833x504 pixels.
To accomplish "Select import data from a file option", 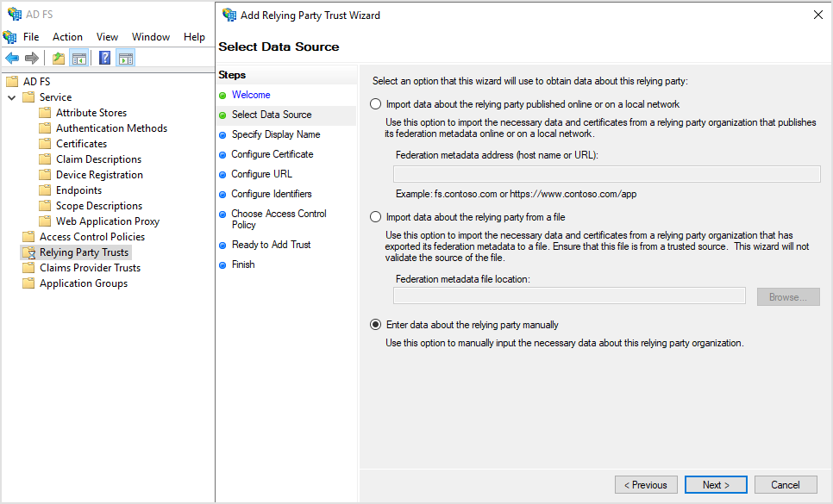I will point(374,216).
